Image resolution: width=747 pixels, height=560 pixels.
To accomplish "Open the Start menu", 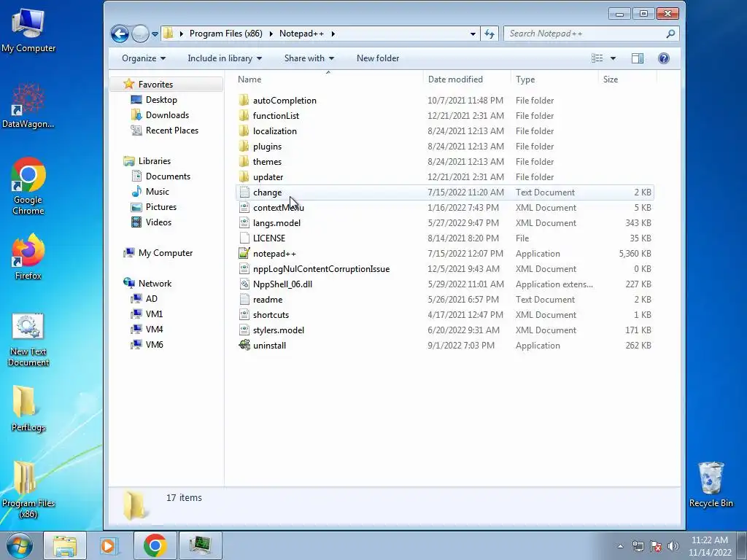I will click(20, 545).
